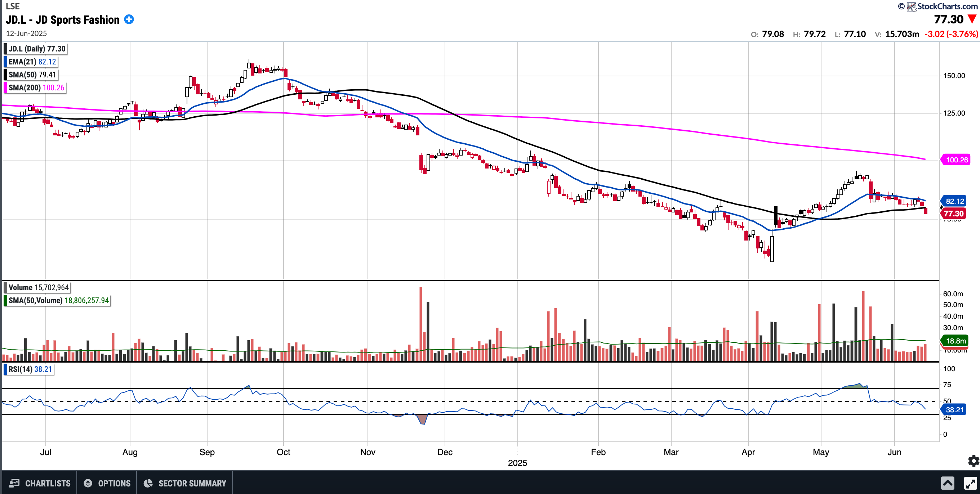Click the ChartLists list icon
980x494 pixels.
14,483
